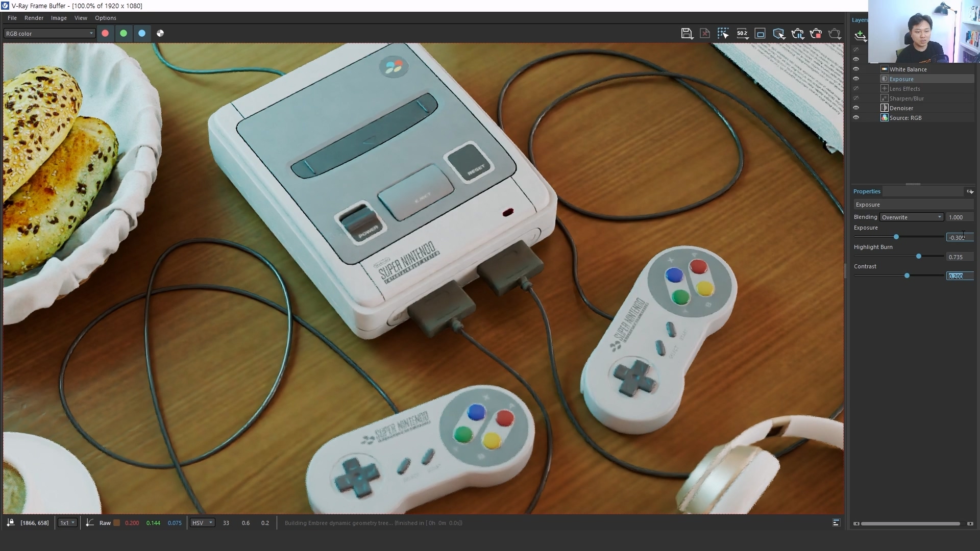Click the Blending amount 1.000 field

(x=960, y=217)
